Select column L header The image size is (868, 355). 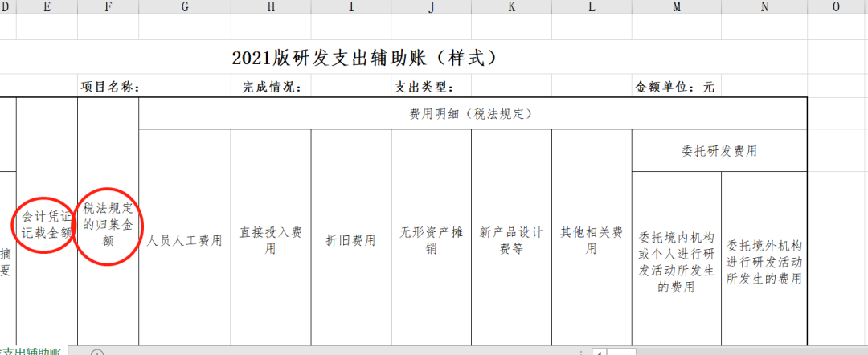[592, 6]
